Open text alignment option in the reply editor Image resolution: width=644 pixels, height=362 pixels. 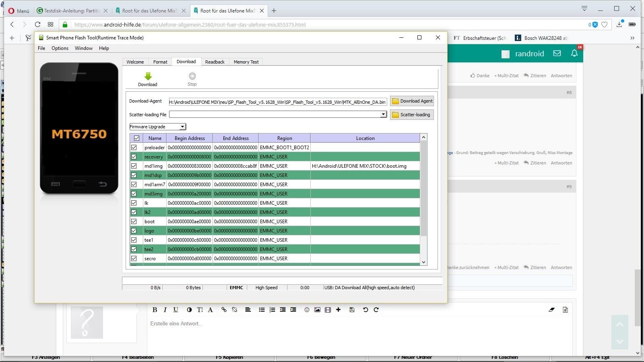(248, 310)
